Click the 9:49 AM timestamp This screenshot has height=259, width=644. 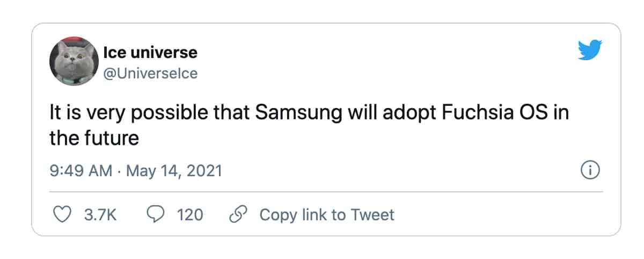coord(80,171)
